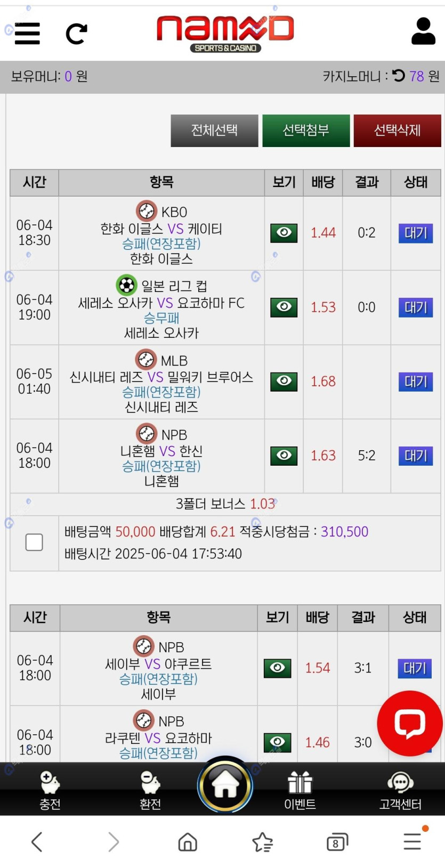445x868 pixels.
Task: Click the page refresh icon
Action: pos(76,34)
